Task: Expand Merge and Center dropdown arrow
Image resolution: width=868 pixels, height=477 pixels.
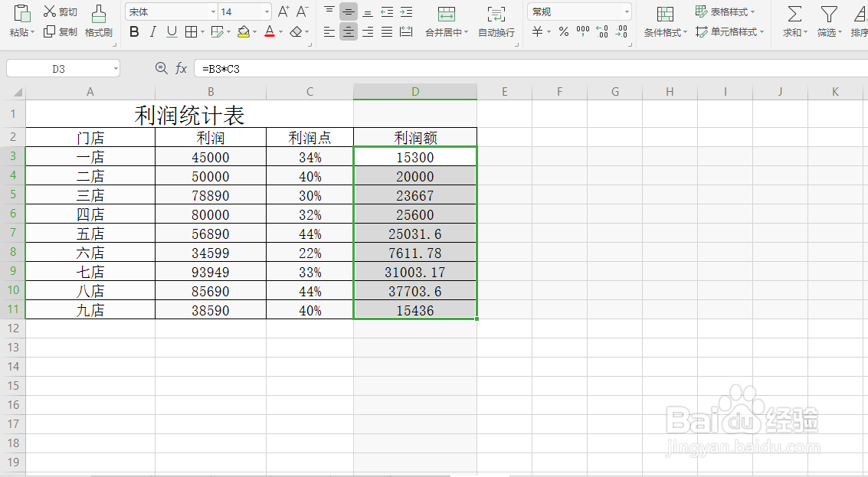Action: [x=466, y=33]
